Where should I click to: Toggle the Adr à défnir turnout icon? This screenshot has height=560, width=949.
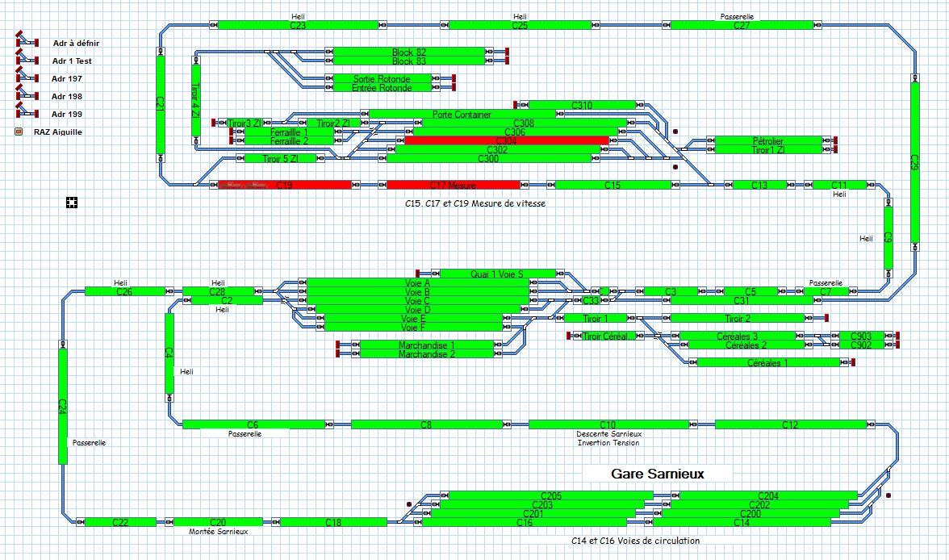tap(26, 43)
